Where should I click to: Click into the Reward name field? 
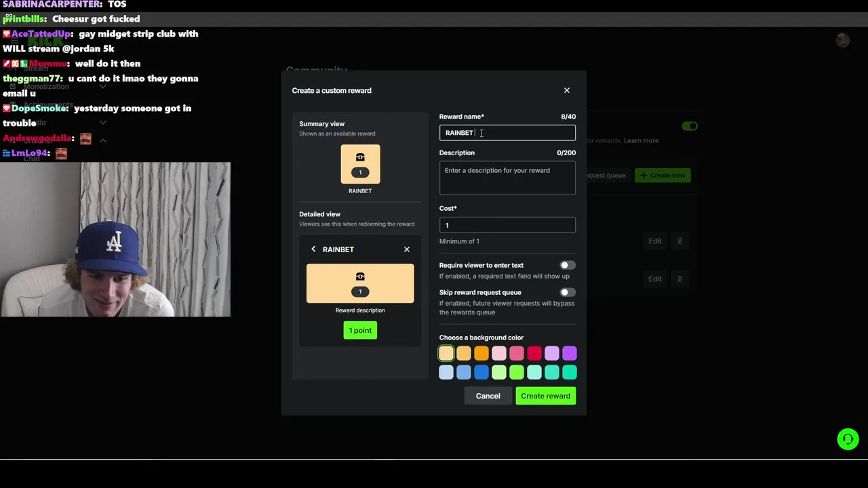(507, 133)
